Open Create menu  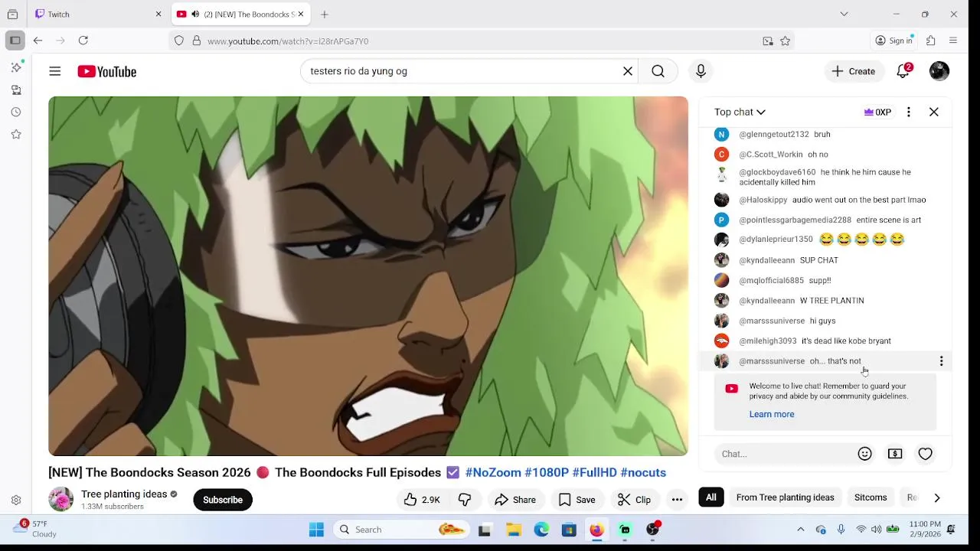click(854, 71)
